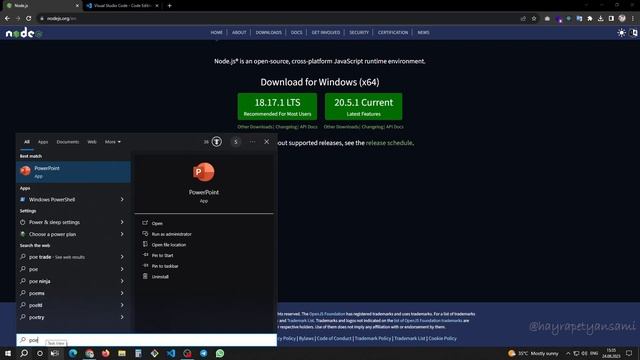Click the Windows Start button
The height and width of the screenshot is (360, 640).
(x=8, y=353)
